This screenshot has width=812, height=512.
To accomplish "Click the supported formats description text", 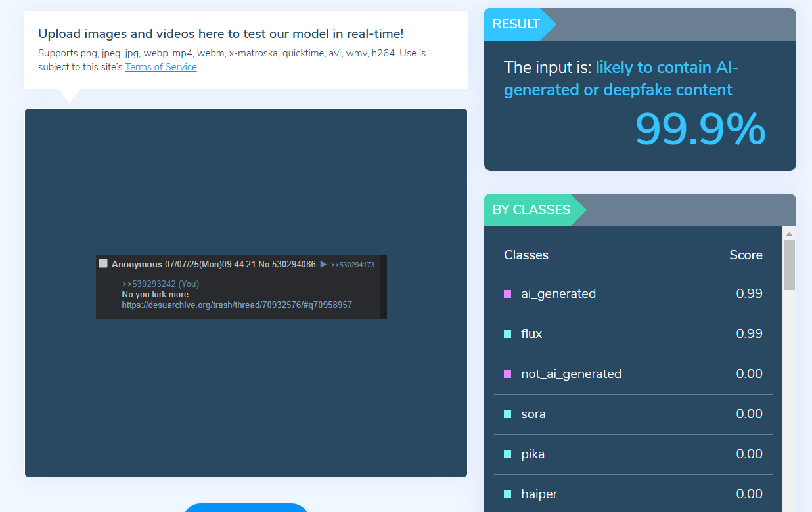I will [232, 60].
